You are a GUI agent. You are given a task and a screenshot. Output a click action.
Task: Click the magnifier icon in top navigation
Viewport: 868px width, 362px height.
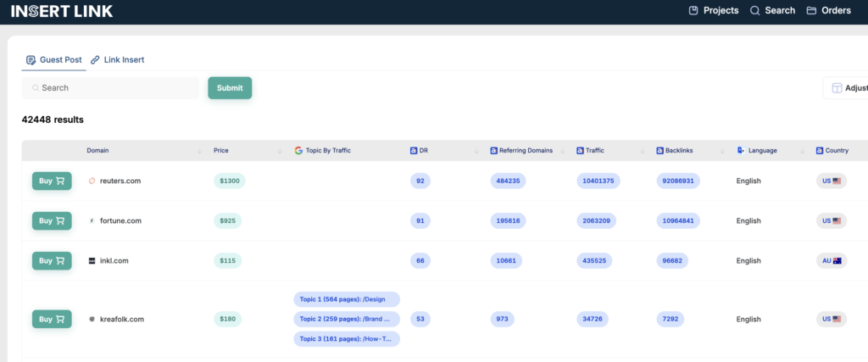(754, 10)
